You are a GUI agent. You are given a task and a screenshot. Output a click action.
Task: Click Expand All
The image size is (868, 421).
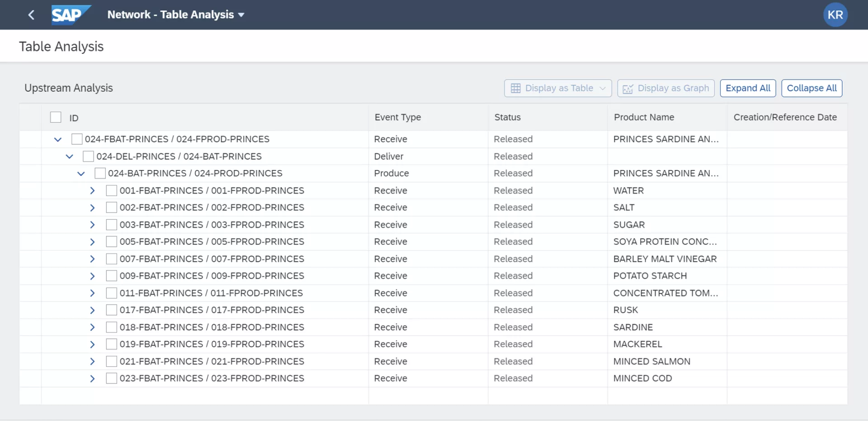748,88
